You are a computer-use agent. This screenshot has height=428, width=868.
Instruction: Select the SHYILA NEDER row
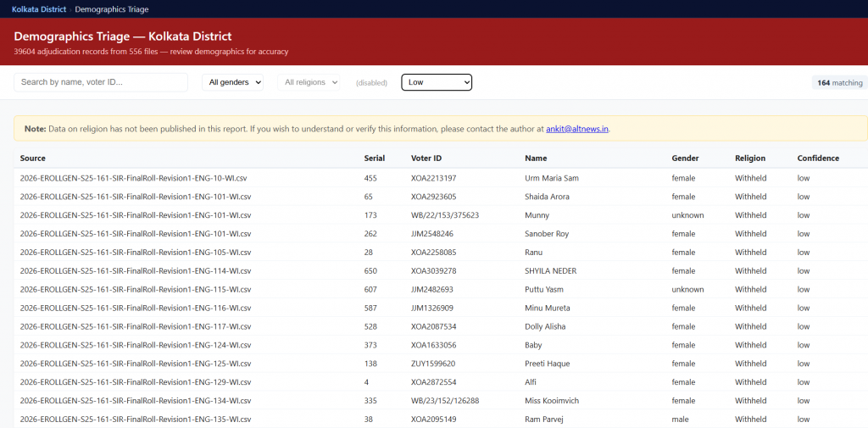point(550,271)
